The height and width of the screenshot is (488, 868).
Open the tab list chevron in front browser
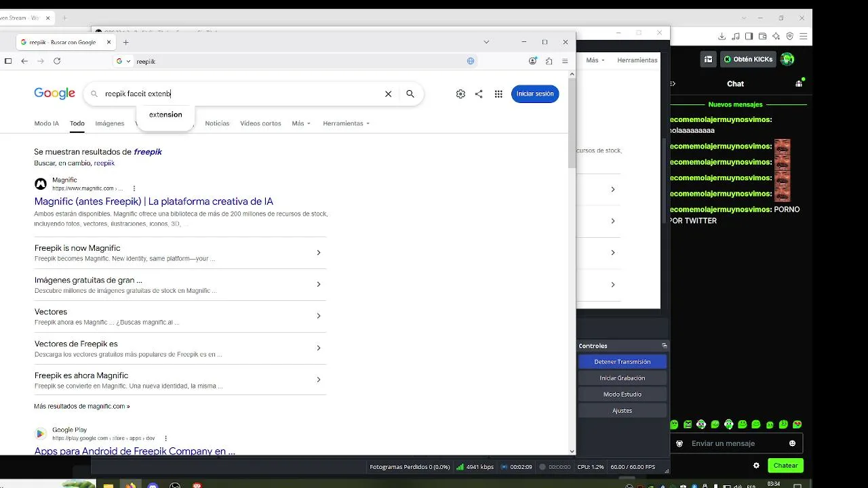(486, 42)
